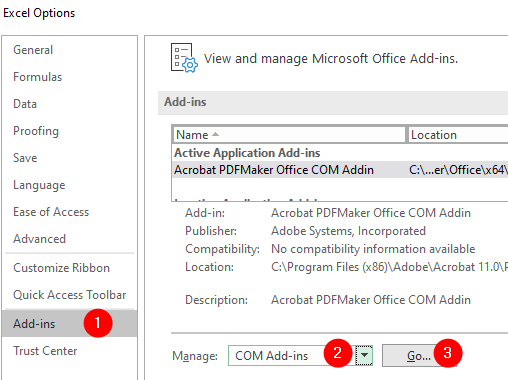
Task: Click the Add-in value Acrobat PDFMaker text
Action: click(371, 213)
